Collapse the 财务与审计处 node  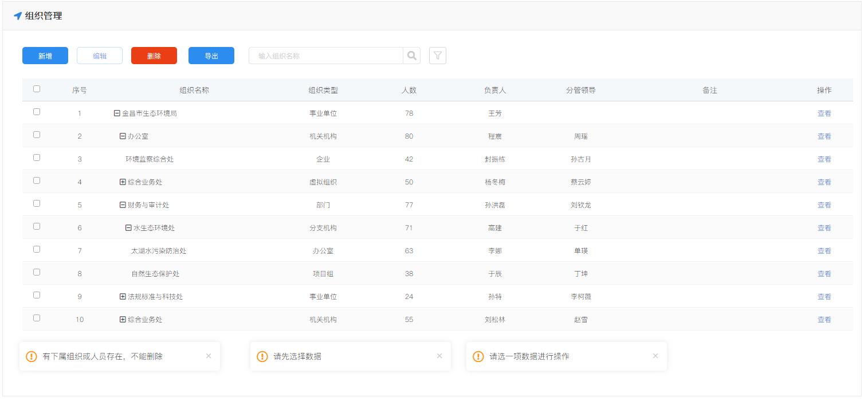[x=123, y=205]
